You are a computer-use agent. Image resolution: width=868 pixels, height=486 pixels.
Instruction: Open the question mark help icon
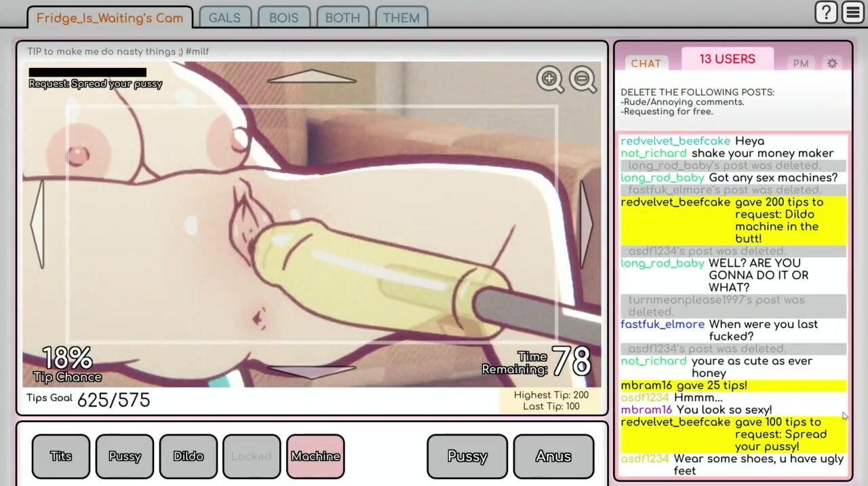point(826,12)
